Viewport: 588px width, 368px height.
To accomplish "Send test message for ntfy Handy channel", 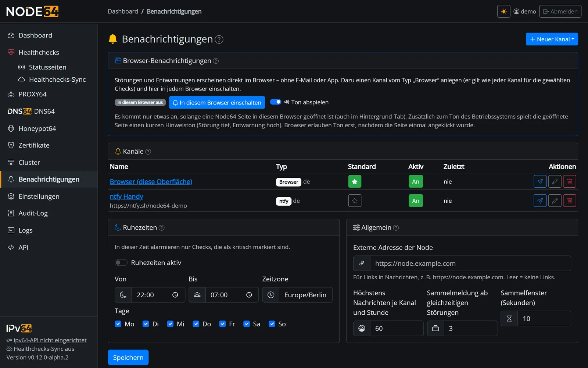I will point(540,201).
